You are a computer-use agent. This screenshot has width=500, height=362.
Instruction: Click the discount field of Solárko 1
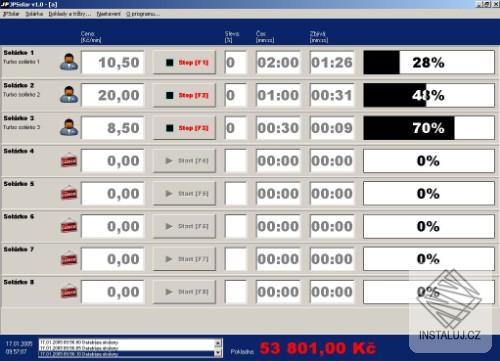(x=235, y=62)
